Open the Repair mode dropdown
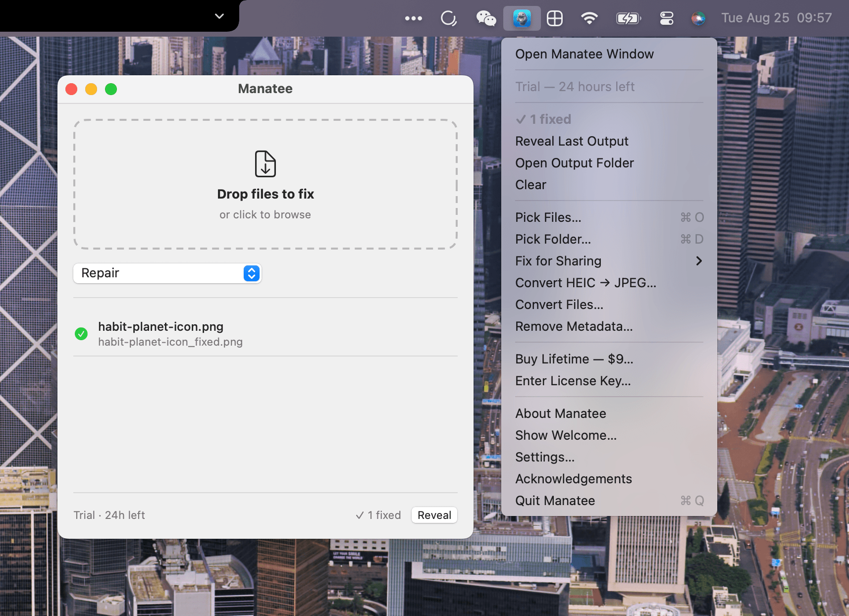 (x=167, y=273)
